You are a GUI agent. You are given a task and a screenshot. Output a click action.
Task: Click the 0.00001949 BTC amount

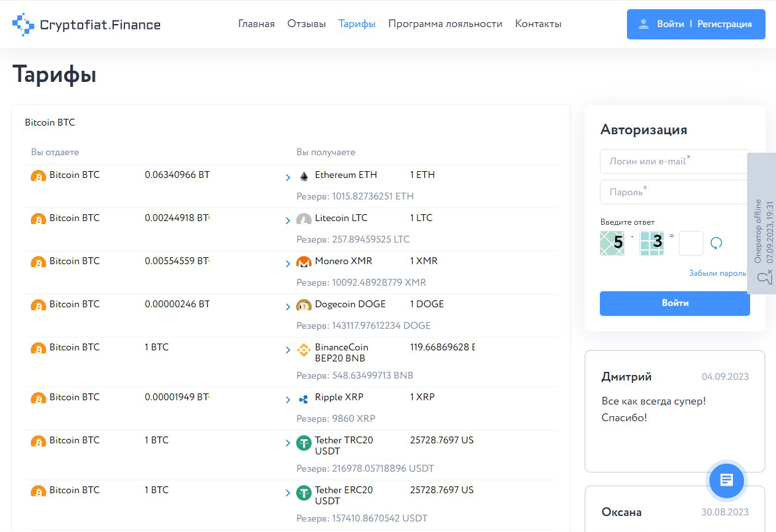pyautogui.click(x=177, y=397)
